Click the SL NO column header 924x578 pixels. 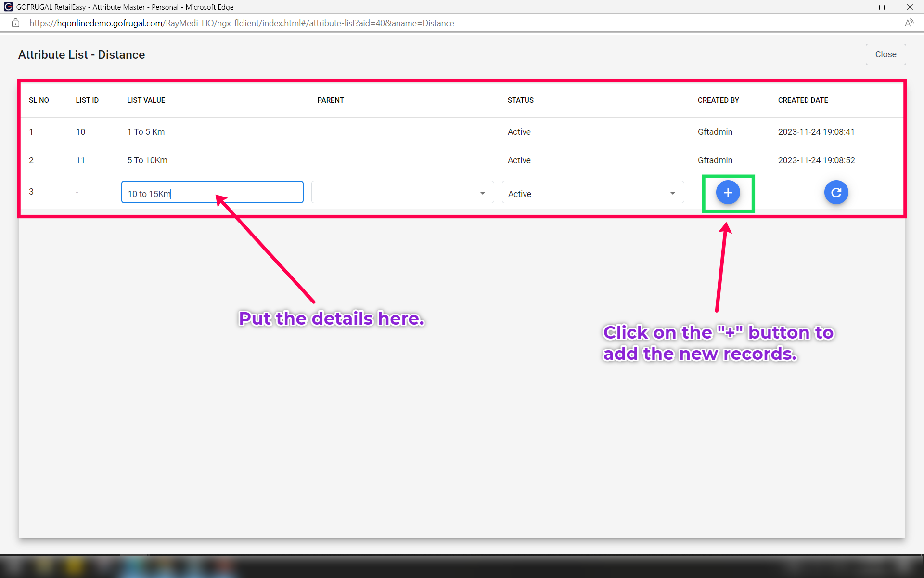tap(38, 100)
